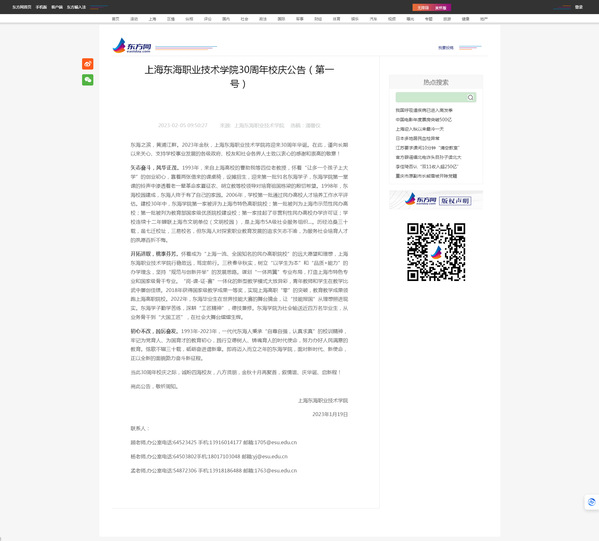Viewport: 599px width, 541px height.
Task: Click the signature date 2023年1月19日
Action: (x=330, y=414)
